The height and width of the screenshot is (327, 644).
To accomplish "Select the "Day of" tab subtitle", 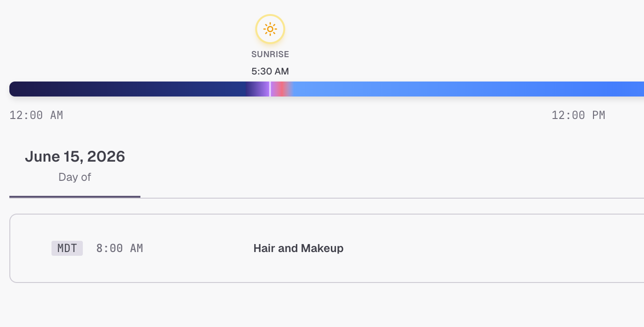I will pos(75,177).
